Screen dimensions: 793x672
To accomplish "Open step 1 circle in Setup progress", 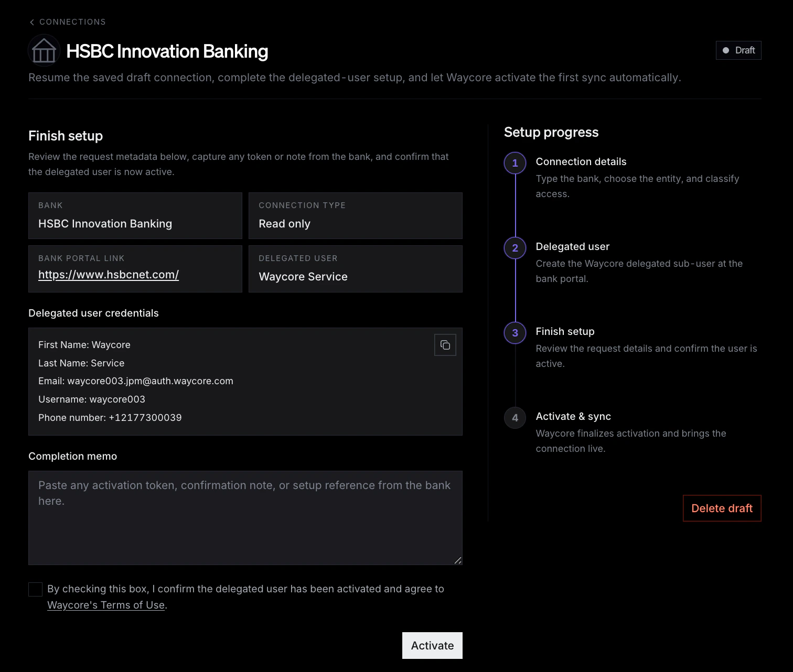I will tap(515, 163).
